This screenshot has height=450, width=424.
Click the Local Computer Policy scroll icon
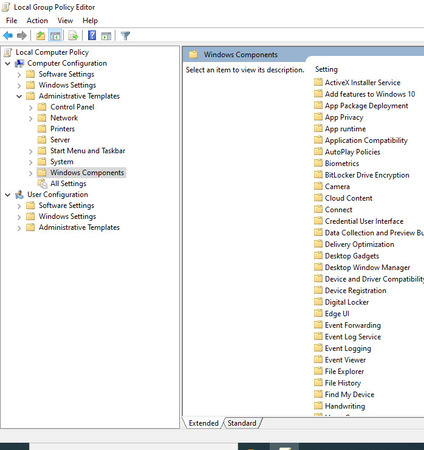tap(8, 52)
